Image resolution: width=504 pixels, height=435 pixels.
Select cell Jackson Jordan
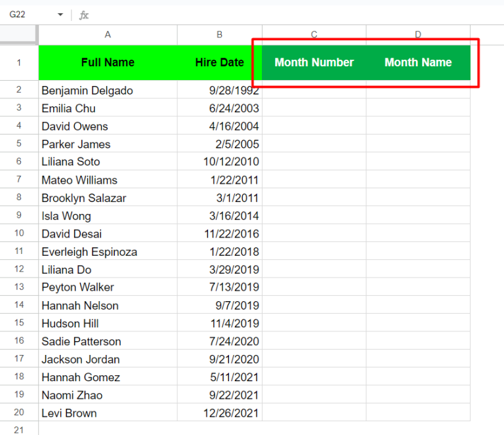[x=108, y=358]
